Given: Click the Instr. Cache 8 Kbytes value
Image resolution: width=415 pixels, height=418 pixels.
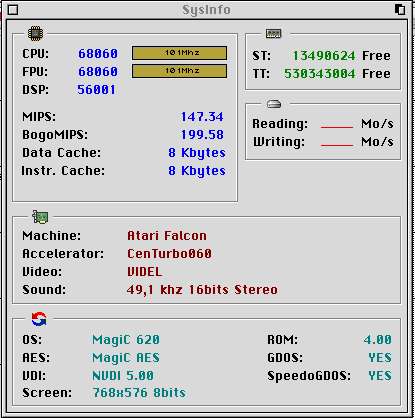Looking at the screenshot, I should [x=197, y=171].
